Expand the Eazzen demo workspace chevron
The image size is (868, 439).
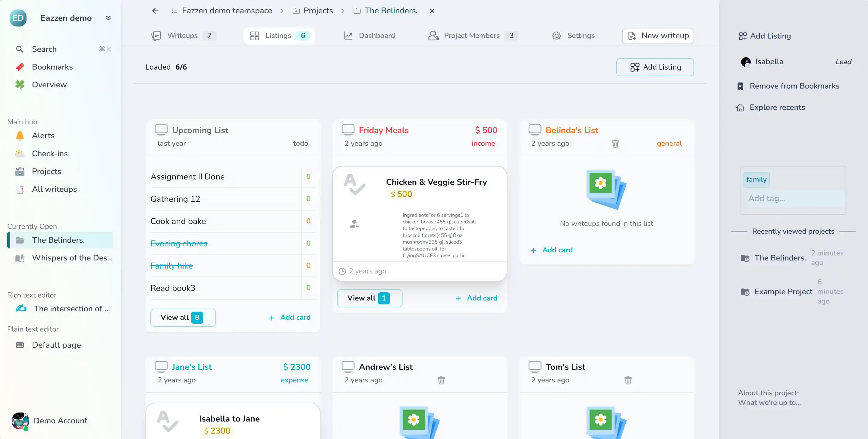click(108, 18)
